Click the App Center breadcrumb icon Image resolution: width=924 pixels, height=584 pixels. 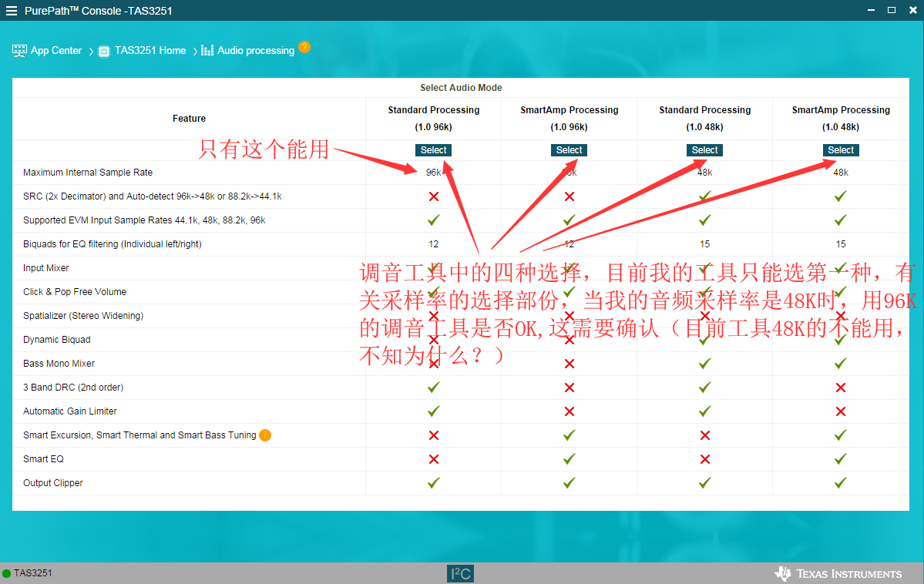coord(19,51)
